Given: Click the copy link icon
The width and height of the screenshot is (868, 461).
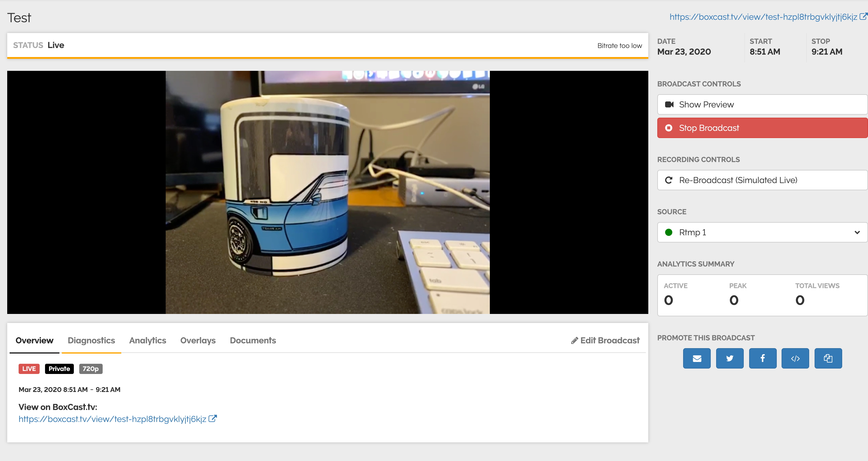Looking at the screenshot, I should tap(828, 358).
